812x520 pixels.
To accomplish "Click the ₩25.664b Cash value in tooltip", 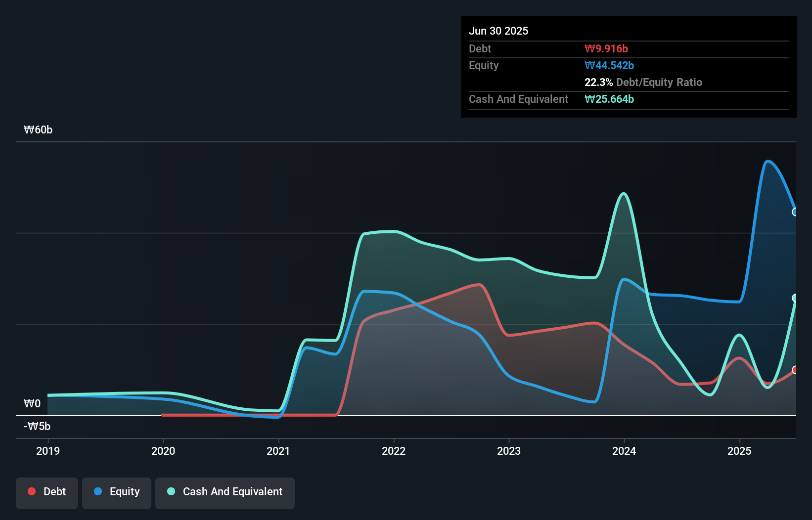I will point(610,99).
